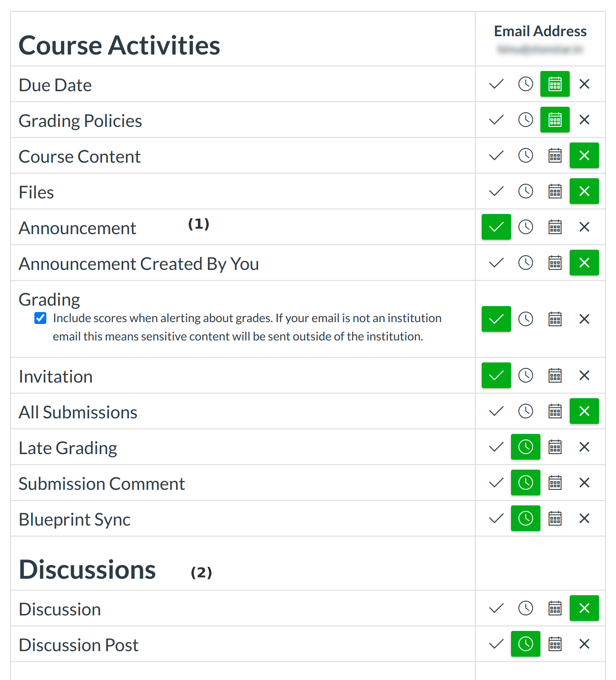Image resolution: width=616 pixels, height=680 pixels.
Task: Uncheck include scores when alerting about grades
Action: (x=40, y=318)
